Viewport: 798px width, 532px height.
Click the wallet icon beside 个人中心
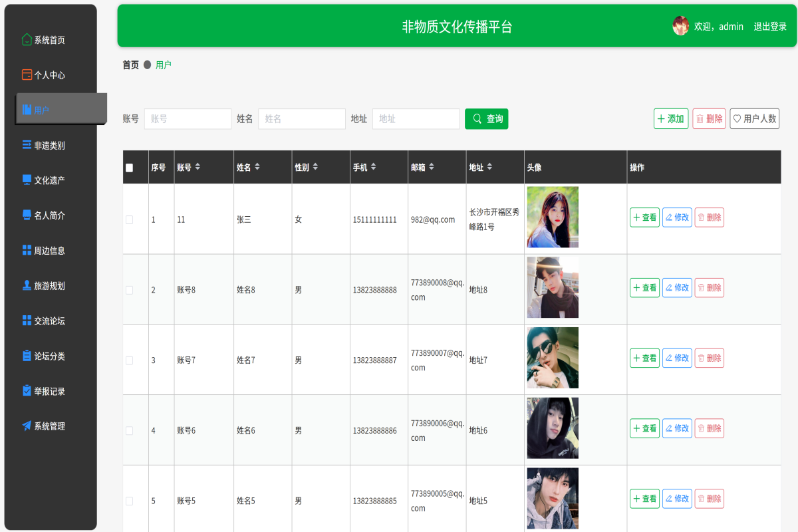coord(27,75)
